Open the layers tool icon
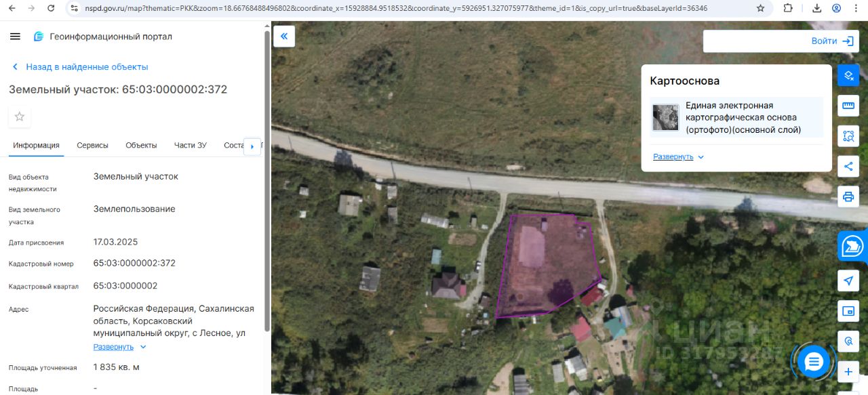The height and width of the screenshot is (395, 868). tap(848, 75)
